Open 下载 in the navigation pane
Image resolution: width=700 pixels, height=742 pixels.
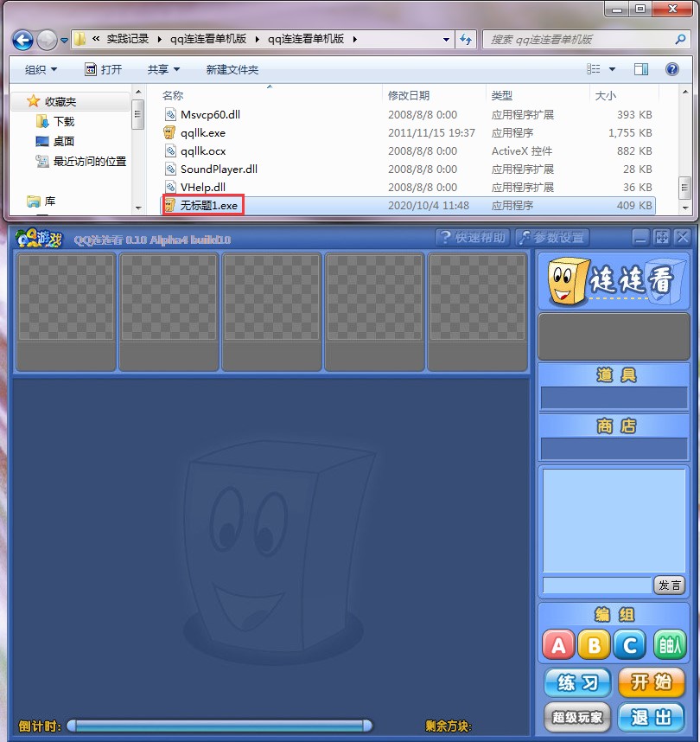(x=64, y=122)
